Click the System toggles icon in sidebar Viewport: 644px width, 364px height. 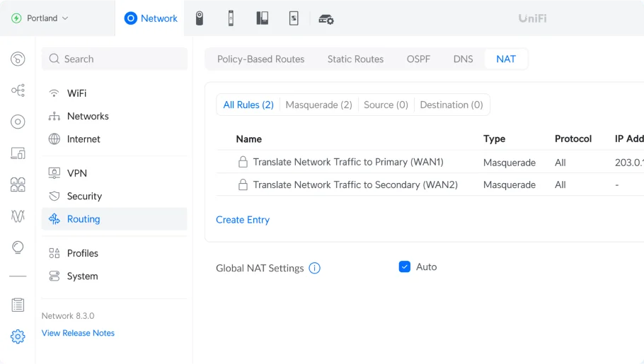(x=54, y=276)
